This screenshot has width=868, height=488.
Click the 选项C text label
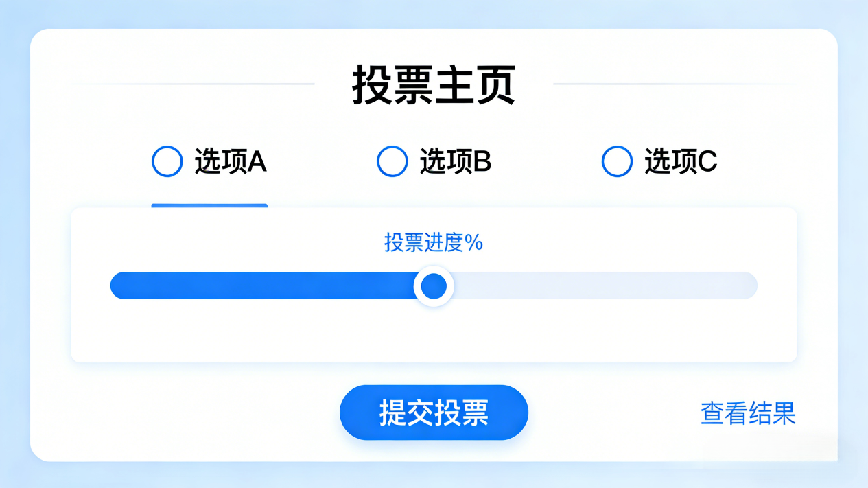point(681,162)
